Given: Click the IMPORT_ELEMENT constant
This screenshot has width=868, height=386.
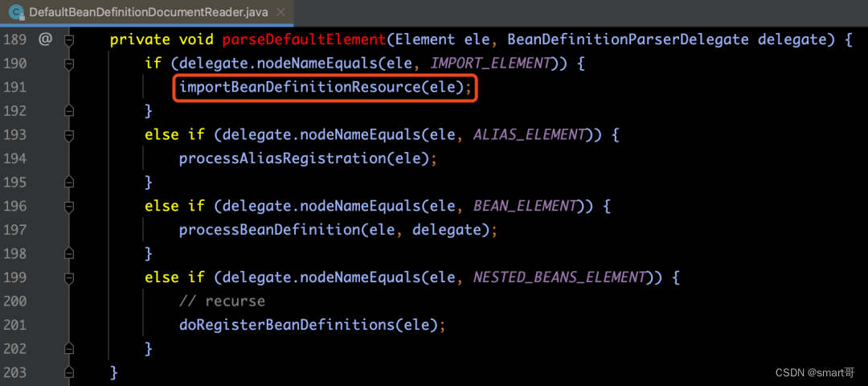Looking at the screenshot, I should point(491,64).
